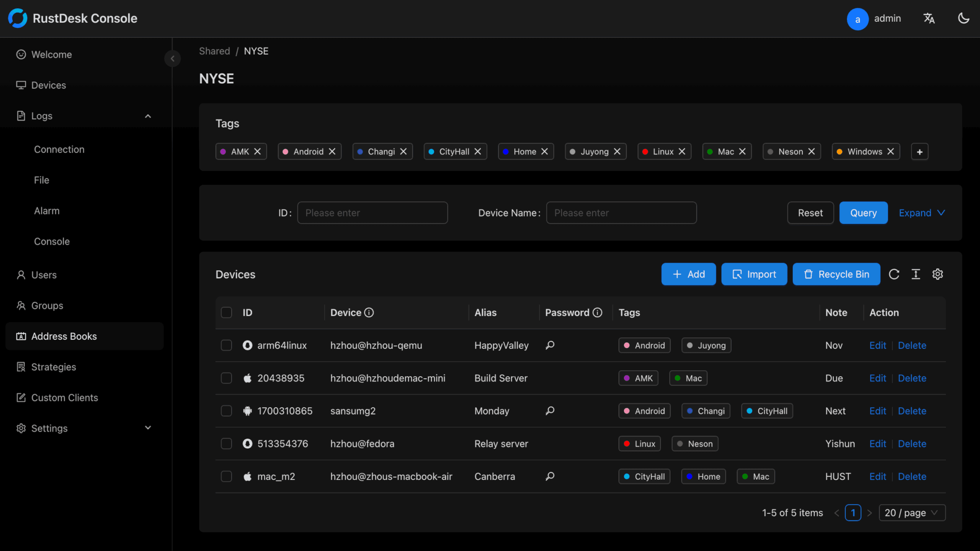This screenshot has height=551, width=980.
Task: Select the checkbox for device mac_m2
Action: (227, 476)
